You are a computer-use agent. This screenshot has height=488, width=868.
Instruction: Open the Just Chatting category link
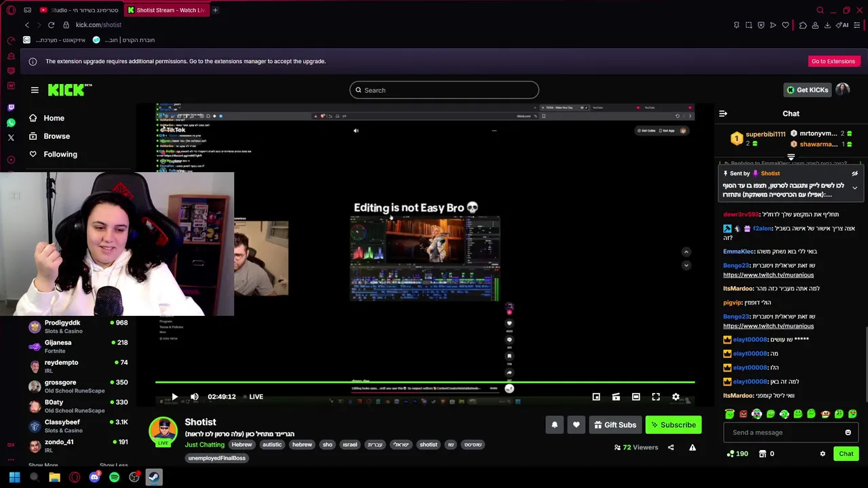pos(204,445)
